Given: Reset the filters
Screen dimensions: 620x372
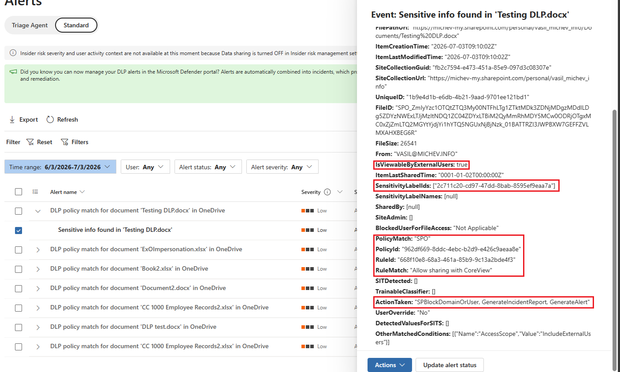Looking at the screenshot, I should pyautogui.click(x=39, y=142).
